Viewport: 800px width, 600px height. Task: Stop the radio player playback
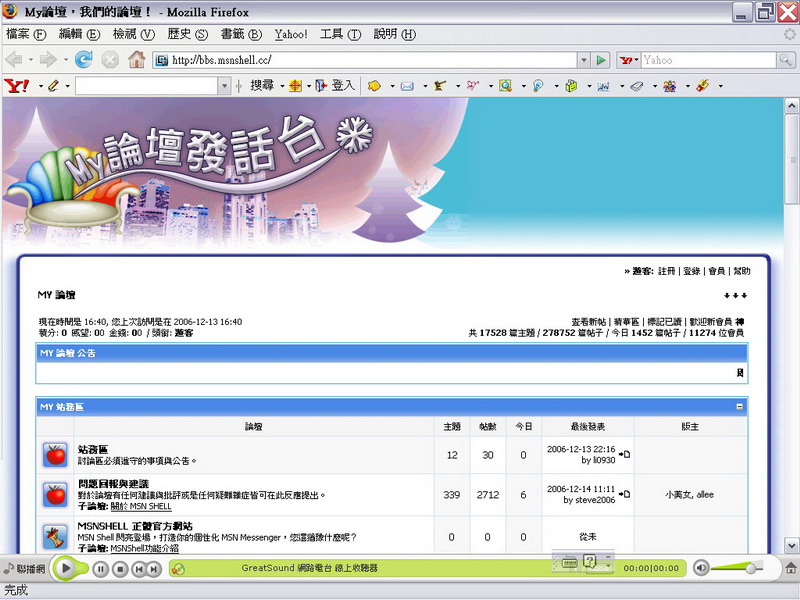[119, 569]
